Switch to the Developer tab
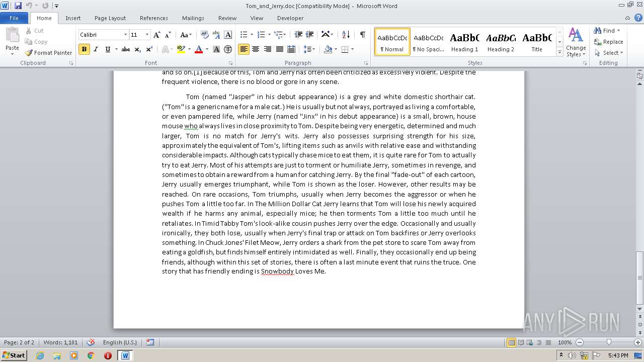 pyautogui.click(x=290, y=18)
